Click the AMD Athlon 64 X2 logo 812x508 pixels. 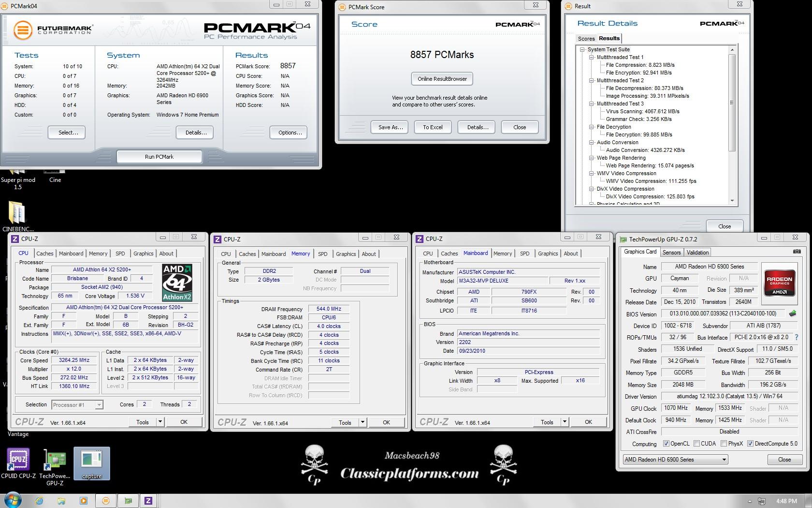pyautogui.click(x=177, y=283)
